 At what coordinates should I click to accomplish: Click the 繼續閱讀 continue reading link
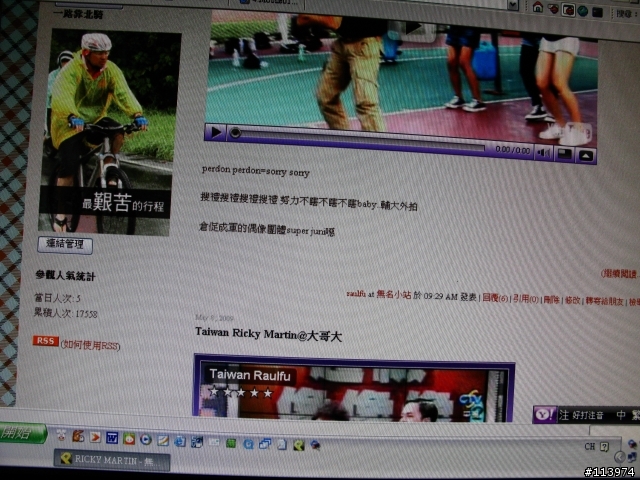(x=620, y=274)
